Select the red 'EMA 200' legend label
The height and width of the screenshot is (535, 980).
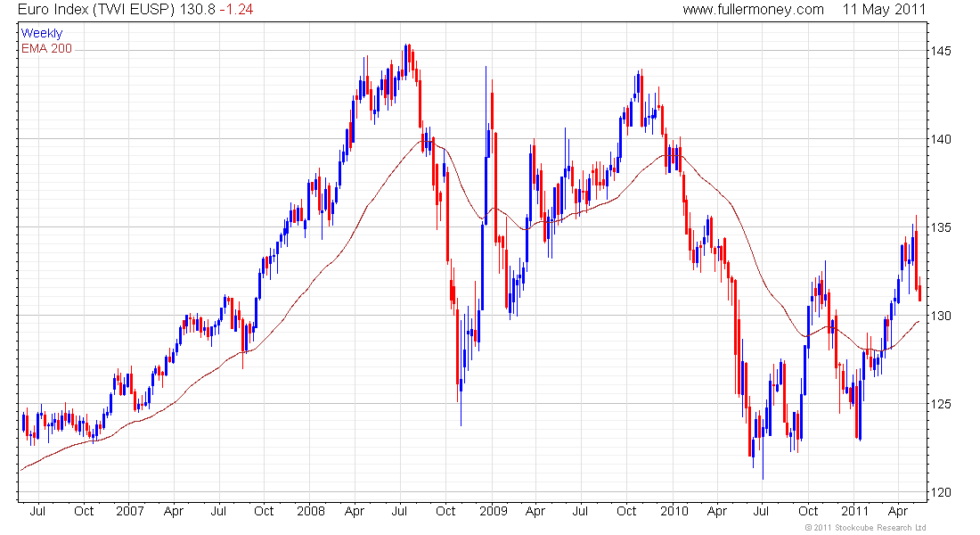[46, 48]
